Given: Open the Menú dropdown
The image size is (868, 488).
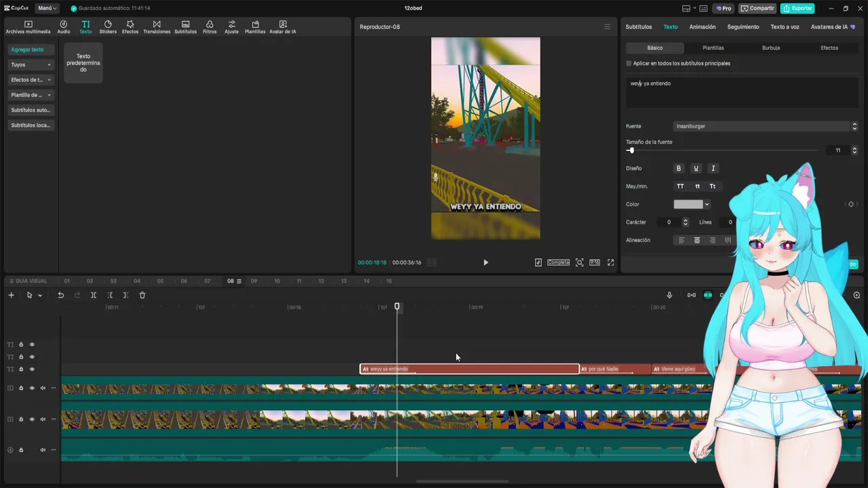Looking at the screenshot, I should pyautogui.click(x=47, y=8).
